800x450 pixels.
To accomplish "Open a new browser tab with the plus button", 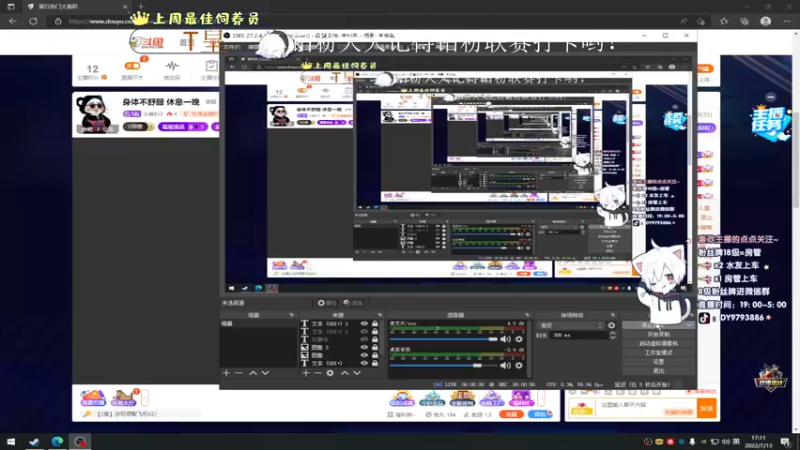I will click(x=141, y=7).
